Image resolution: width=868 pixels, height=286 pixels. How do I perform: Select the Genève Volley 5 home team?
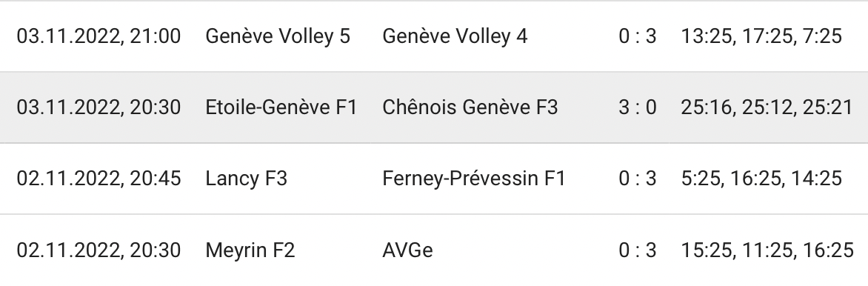coord(277,36)
